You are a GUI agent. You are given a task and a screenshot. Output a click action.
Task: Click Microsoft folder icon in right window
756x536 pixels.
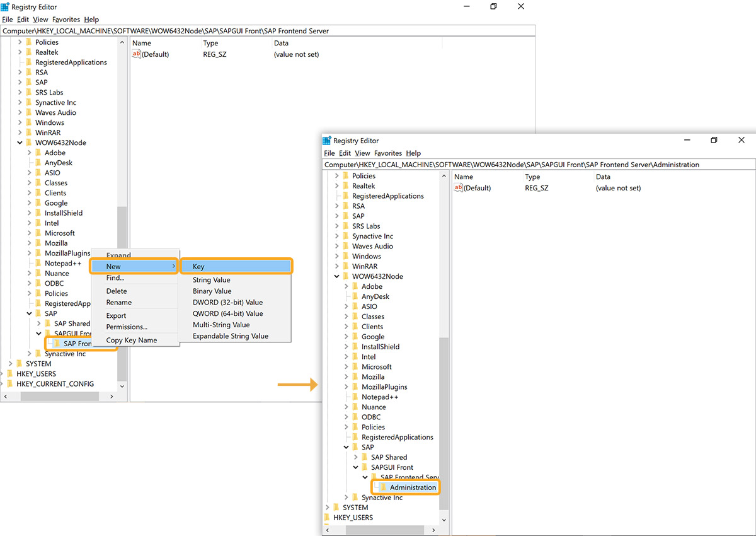coord(355,367)
